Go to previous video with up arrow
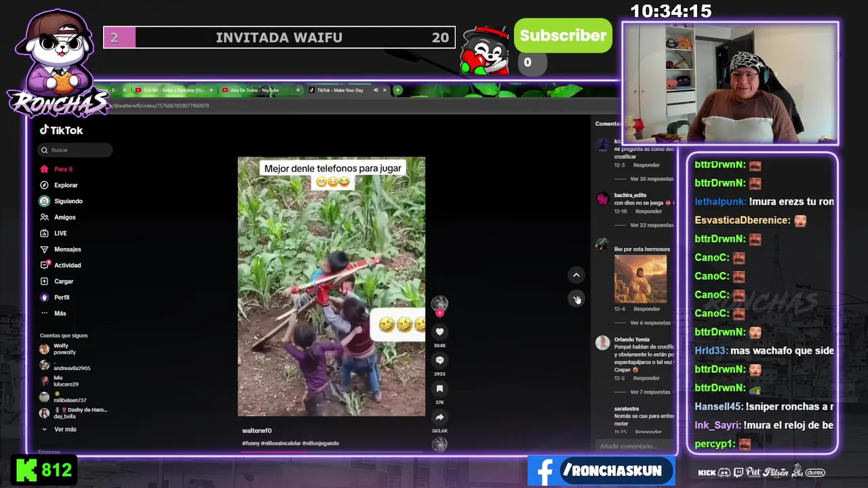The height and width of the screenshot is (488, 868). [576, 275]
